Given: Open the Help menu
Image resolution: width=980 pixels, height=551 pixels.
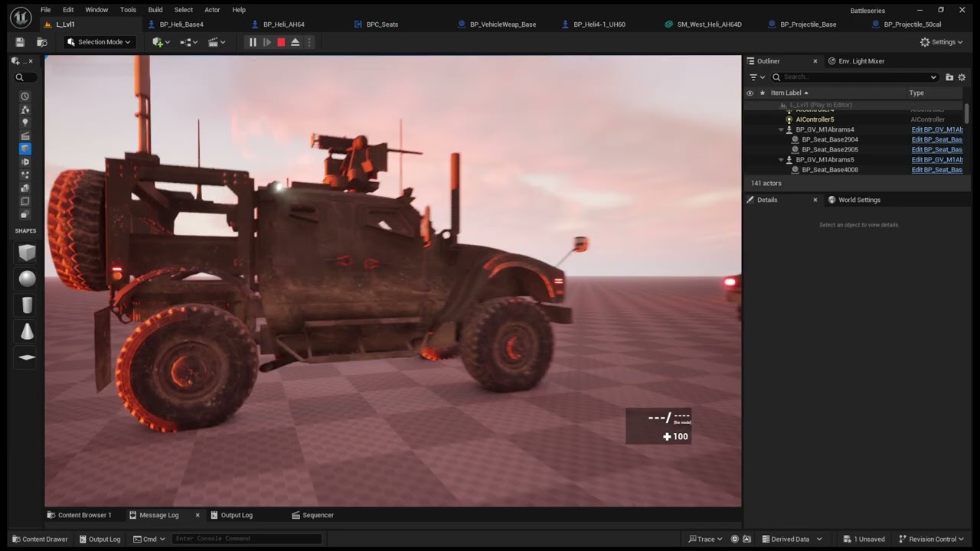Looking at the screenshot, I should click(239, 10).
